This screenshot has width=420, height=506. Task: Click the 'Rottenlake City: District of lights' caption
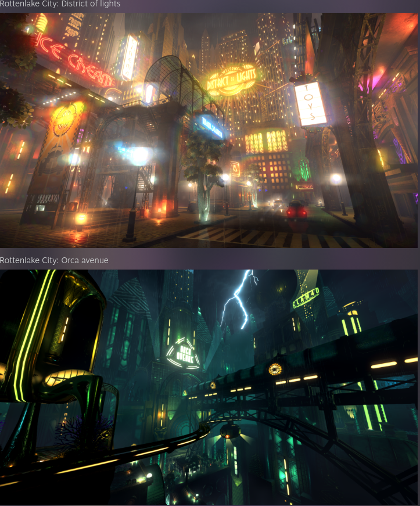pos(60,4)
